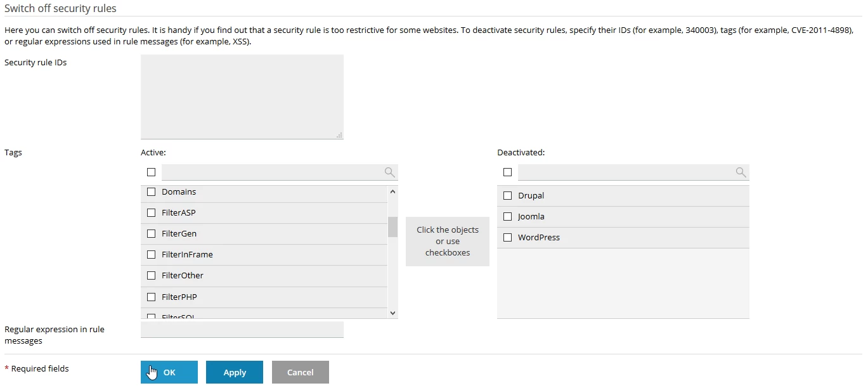
Task: Toggle the select-all checkbox above the Deactivated list
Action: click(x=507, y=172)
